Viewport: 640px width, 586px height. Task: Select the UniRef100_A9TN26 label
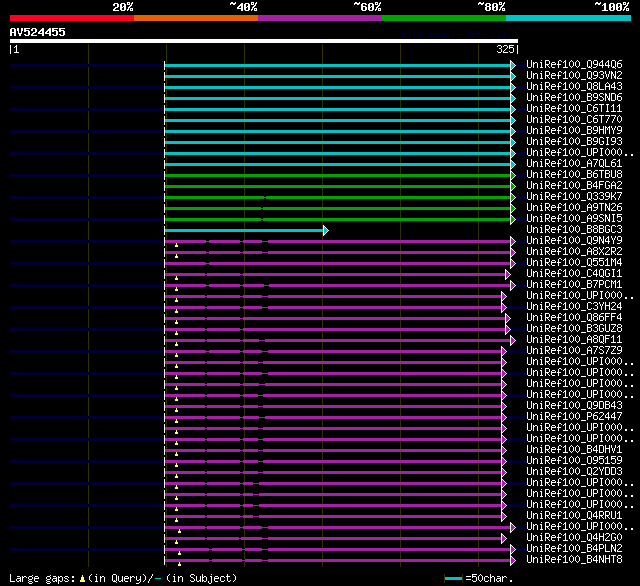(574, 207)
